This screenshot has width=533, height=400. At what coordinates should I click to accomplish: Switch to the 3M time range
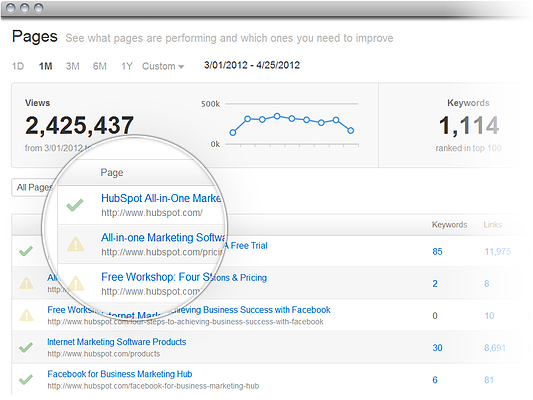pos(72,66)
